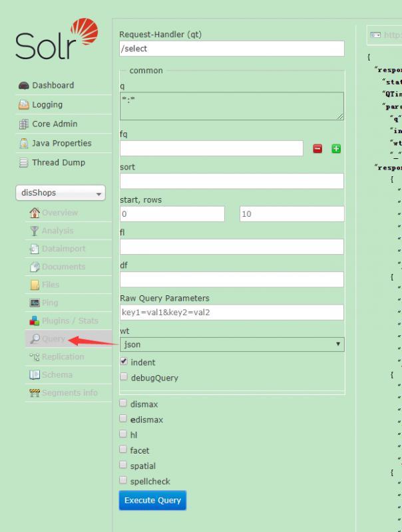This screenshot has width=402, height=532.
Task: Click the Java Properties icon
Action: click(x=24, y=144)
